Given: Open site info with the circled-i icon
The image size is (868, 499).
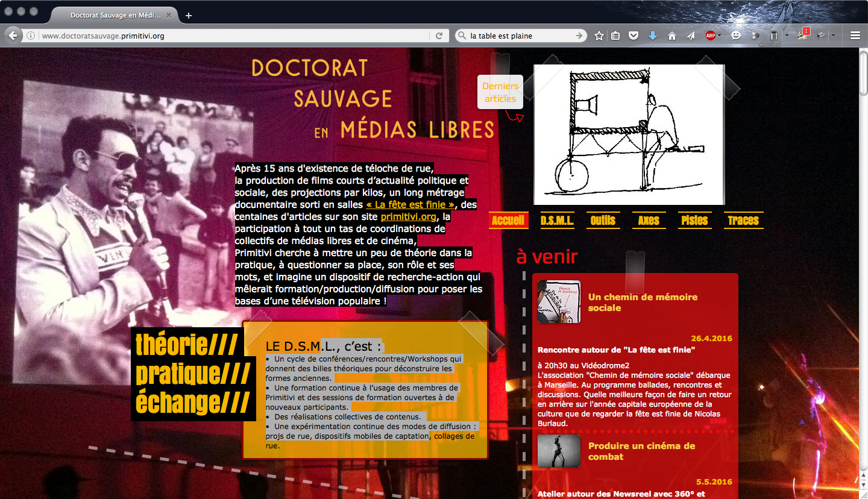Looking at the screenshot, I should (31, 35).
